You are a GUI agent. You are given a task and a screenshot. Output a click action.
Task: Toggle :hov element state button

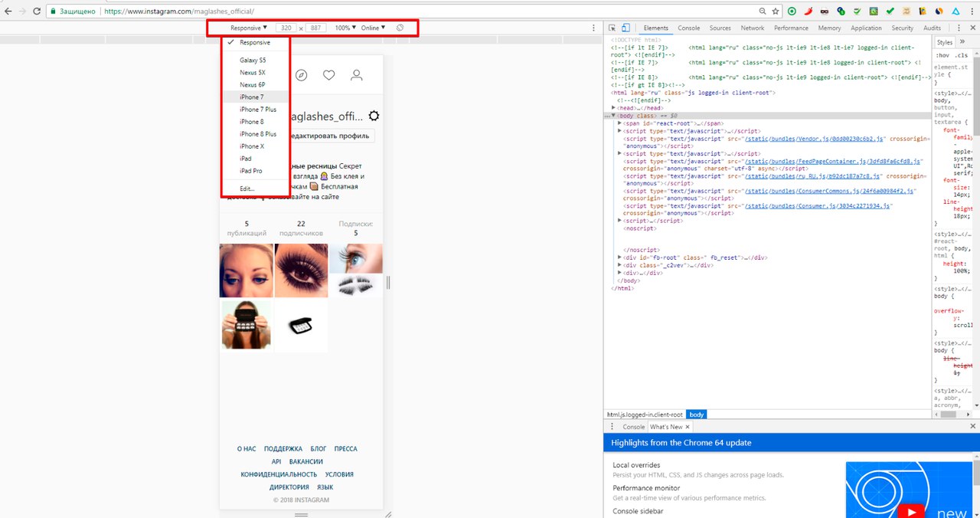942,55
